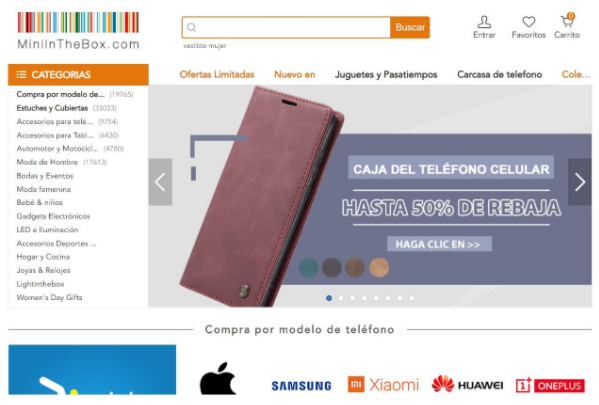Screen dimensions: 599x405
Task: Select the fourth carousel indicator dot
Action: (364, 298)
